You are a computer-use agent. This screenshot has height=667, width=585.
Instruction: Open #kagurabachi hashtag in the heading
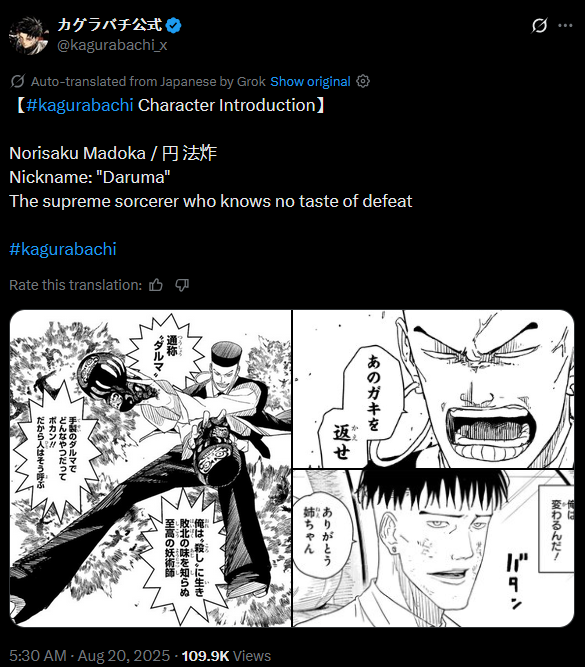click(80, 105)
